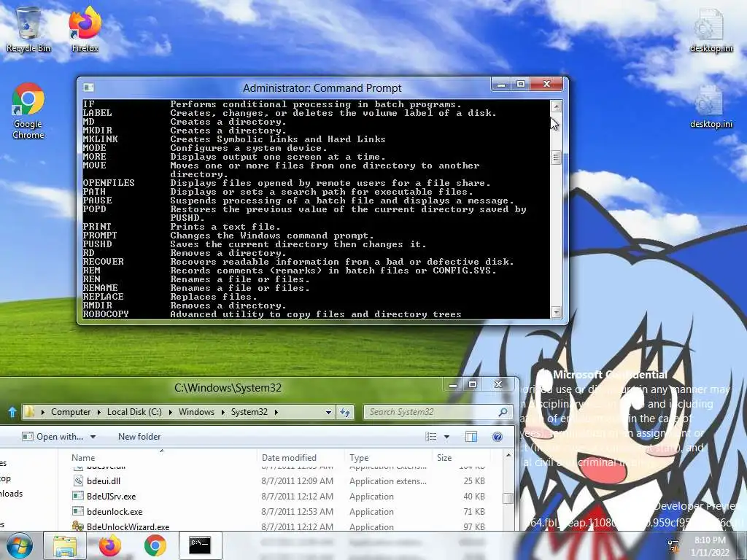Click the search magnifier in Explorer
The height and width of the screenshot is (560, 747).
[503, 412]
